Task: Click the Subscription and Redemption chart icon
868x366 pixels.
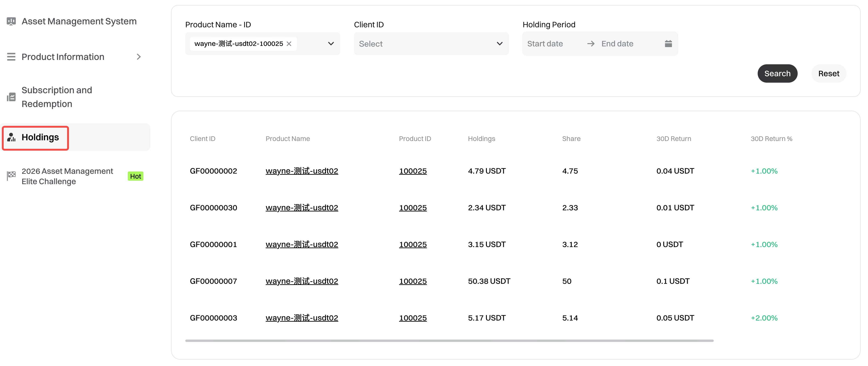Action: [11, 97]
